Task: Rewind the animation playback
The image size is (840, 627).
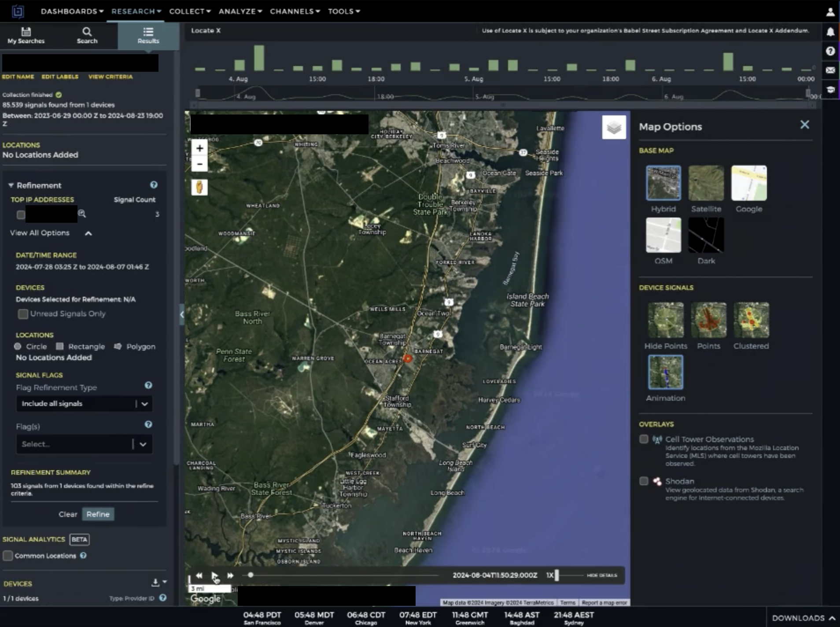Action: click(199, 575)
